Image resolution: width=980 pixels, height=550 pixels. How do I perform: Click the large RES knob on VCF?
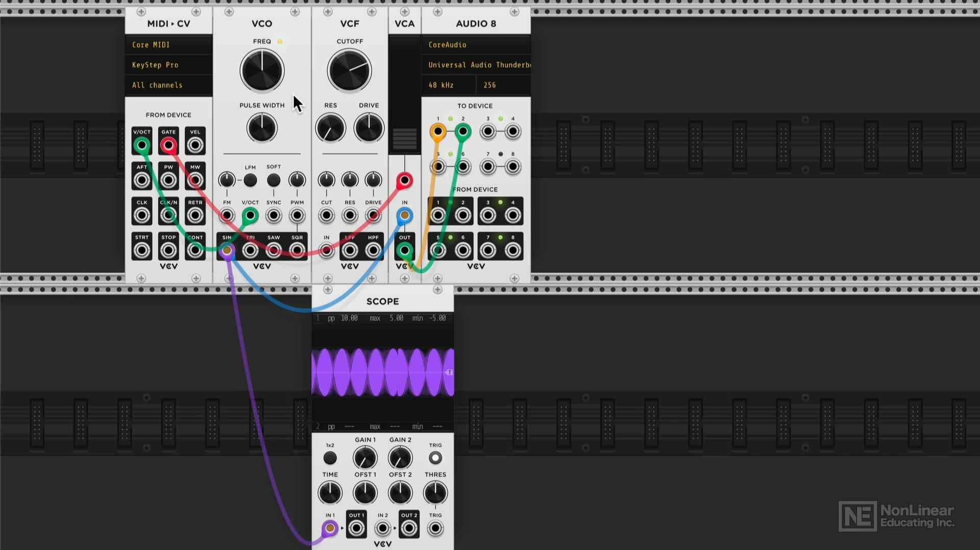click(331, 128)
